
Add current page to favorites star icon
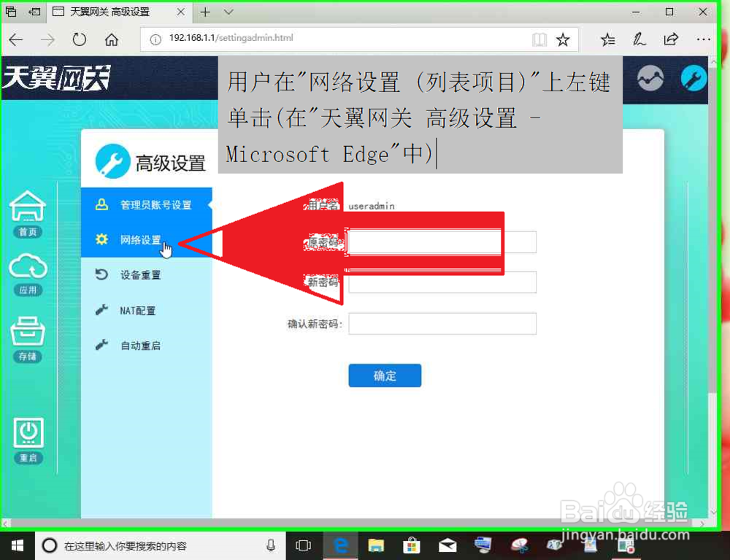[563, 39]
